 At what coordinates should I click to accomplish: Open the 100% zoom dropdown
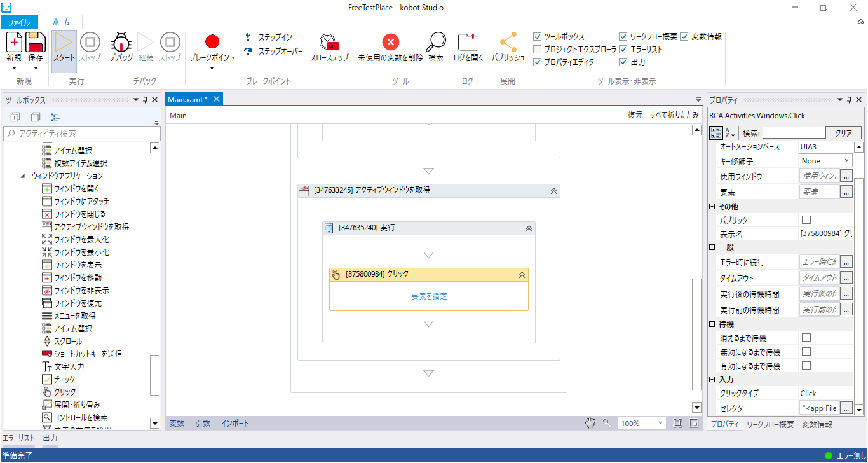coord(642,423)
